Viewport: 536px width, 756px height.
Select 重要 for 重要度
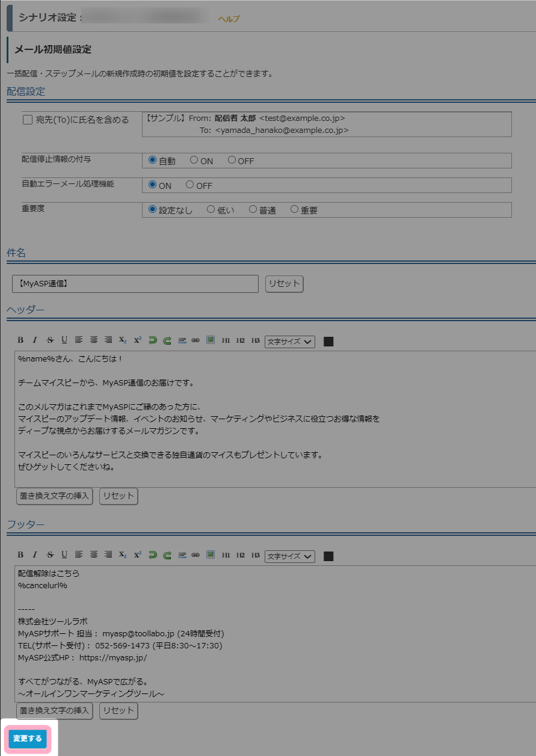[x=294, y=210]
